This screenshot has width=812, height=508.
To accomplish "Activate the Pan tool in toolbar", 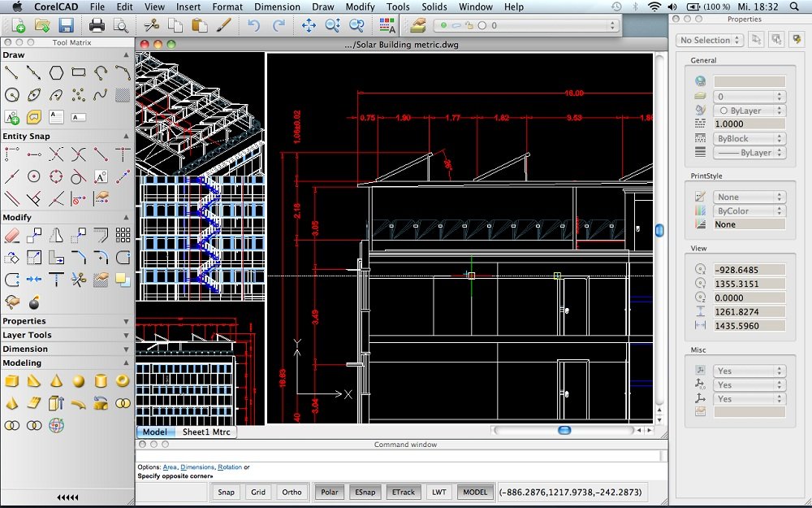I will pos(309,26).
